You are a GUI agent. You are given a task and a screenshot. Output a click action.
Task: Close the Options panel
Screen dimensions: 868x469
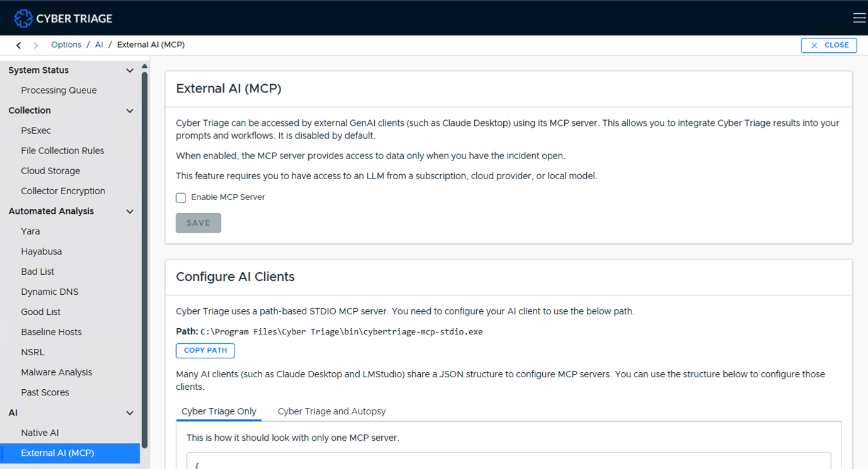click(x=829, y=45)
